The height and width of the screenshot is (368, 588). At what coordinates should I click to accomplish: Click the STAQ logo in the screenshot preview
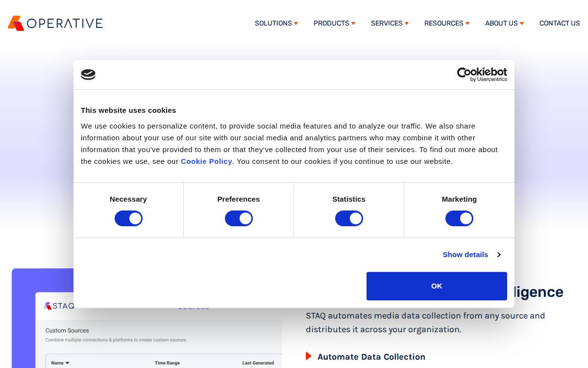58,306
